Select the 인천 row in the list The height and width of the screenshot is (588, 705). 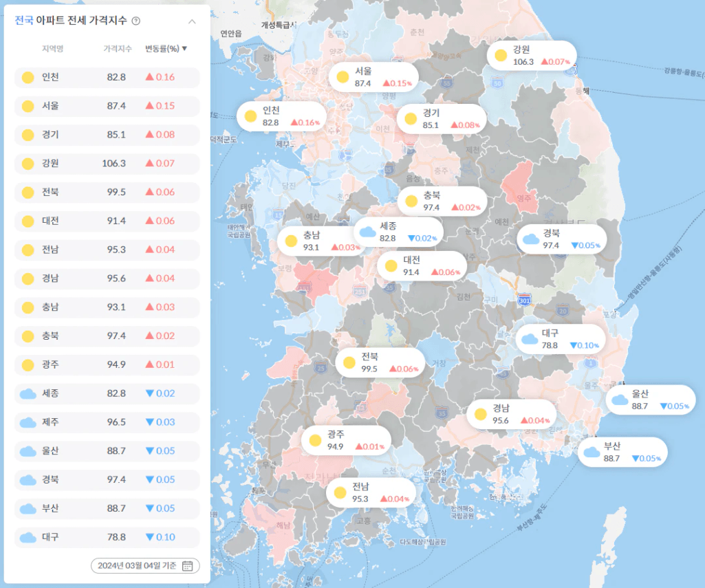pos(107,77)
